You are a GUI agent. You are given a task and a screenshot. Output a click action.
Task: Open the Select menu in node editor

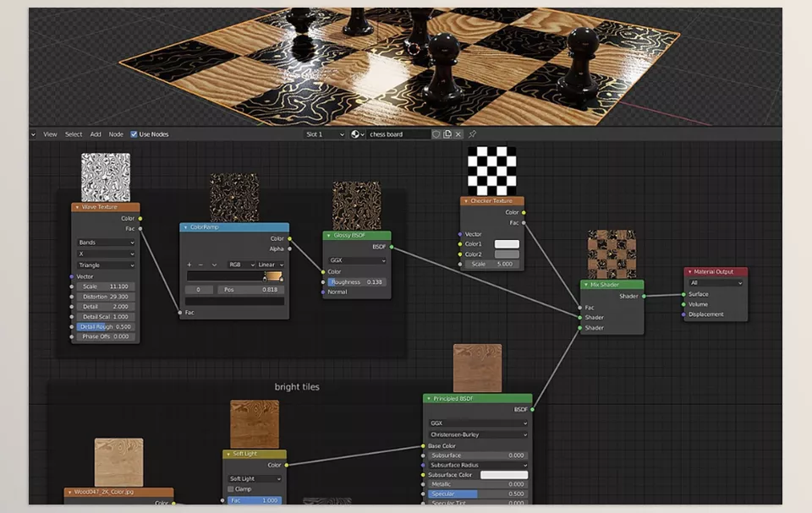tap(74, 134)
